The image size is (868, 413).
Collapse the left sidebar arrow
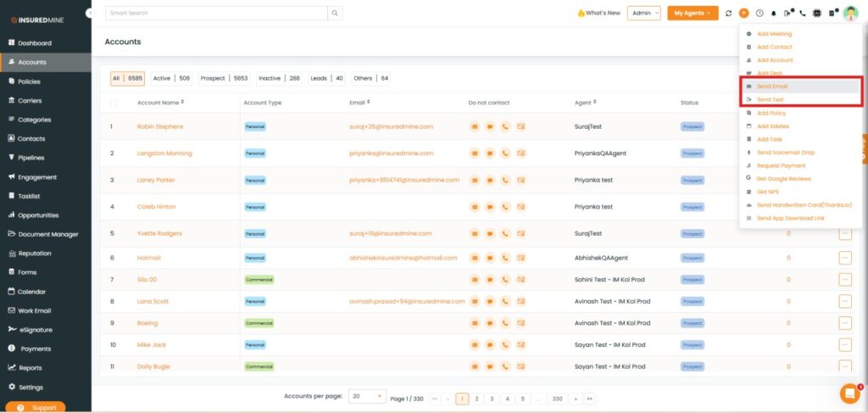coord(90,14)
